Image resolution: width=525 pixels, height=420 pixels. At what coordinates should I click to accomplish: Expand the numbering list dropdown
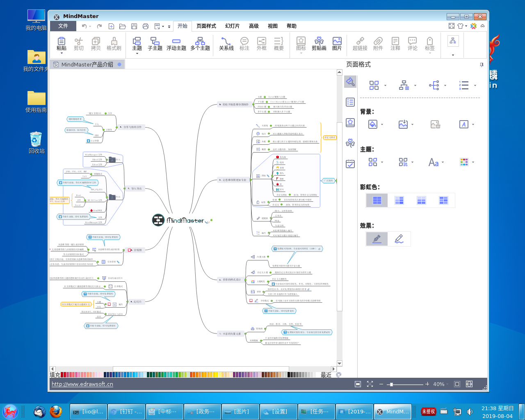(467, 85)
